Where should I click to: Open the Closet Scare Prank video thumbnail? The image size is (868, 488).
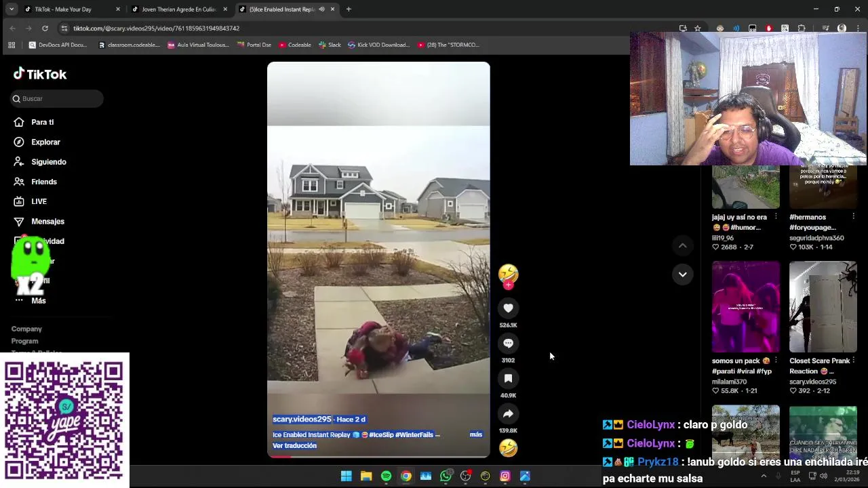pos(823,307)
